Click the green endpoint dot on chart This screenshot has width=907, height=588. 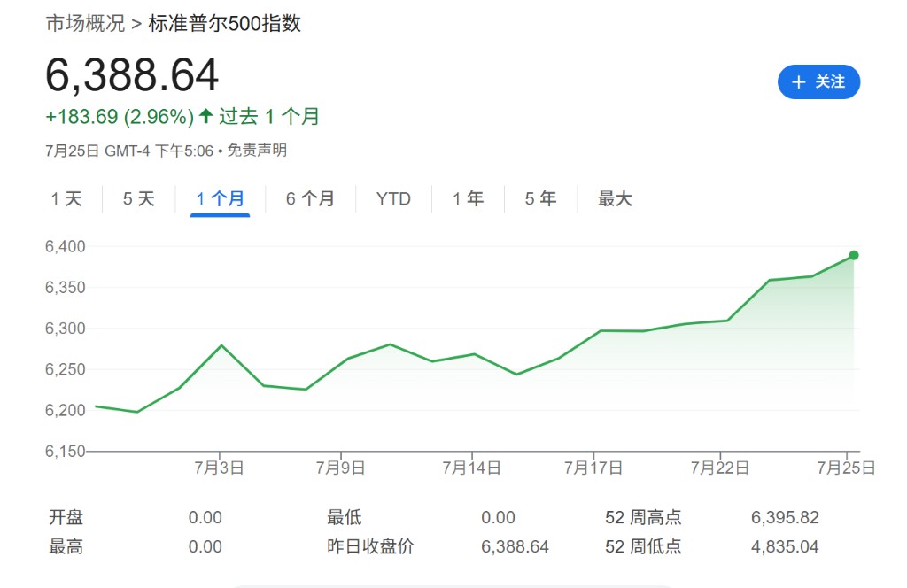click(x=854, y=255)
